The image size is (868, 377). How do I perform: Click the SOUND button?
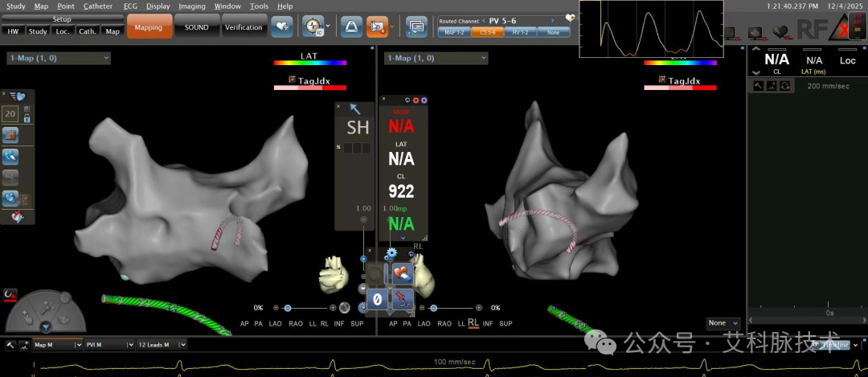197,27
